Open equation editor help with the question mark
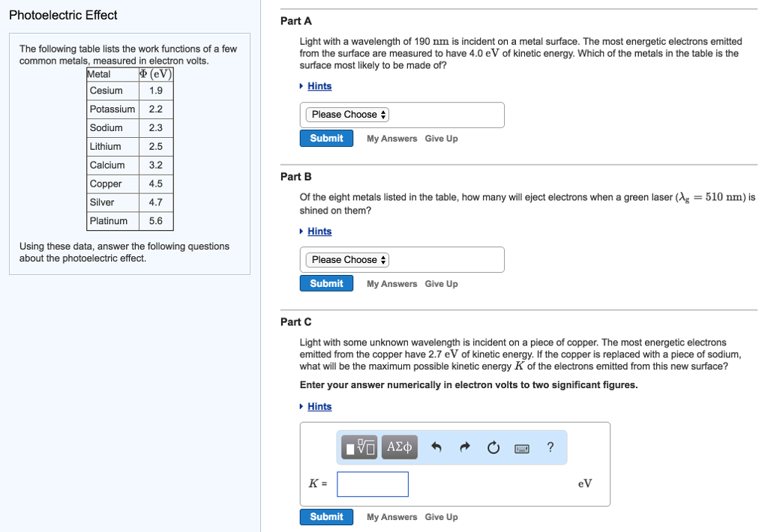768x532 pixels. tap(550, 447)
